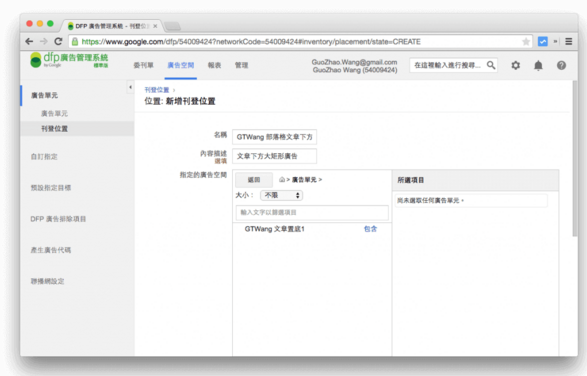The width and height of the screenshot is (587, 376).
Task: Open a new browser tab
Action: pyautogui.click(x=172, y=26)
